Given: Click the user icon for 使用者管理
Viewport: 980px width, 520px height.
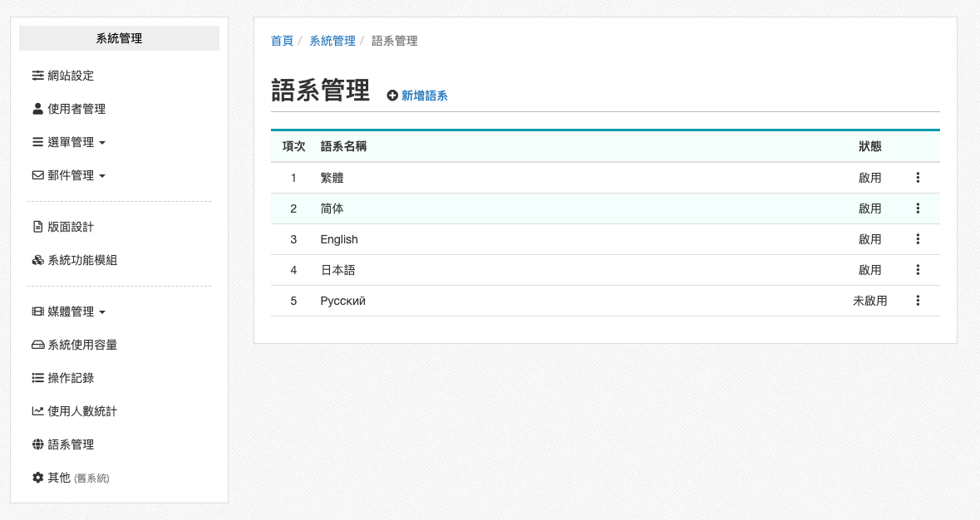Looking at the screenshot, I should [37, 109].
